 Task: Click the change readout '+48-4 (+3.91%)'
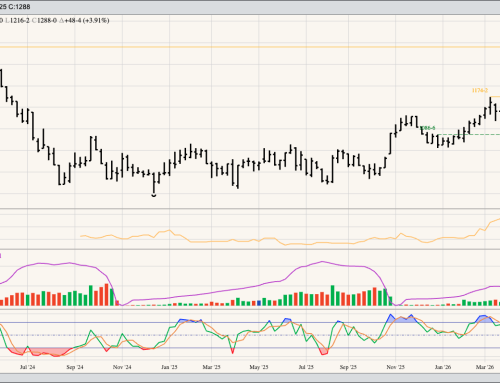[87, 21]
